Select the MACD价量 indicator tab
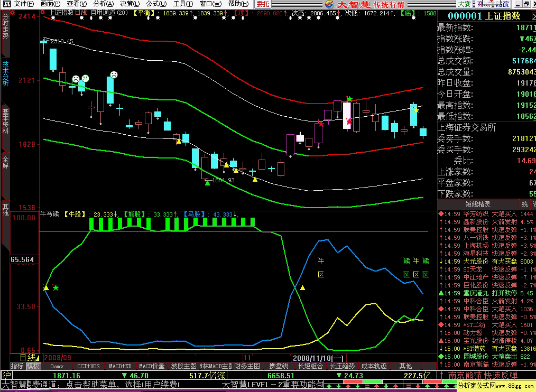This screenshot has width=536, height=392. (x=152, y=366)
